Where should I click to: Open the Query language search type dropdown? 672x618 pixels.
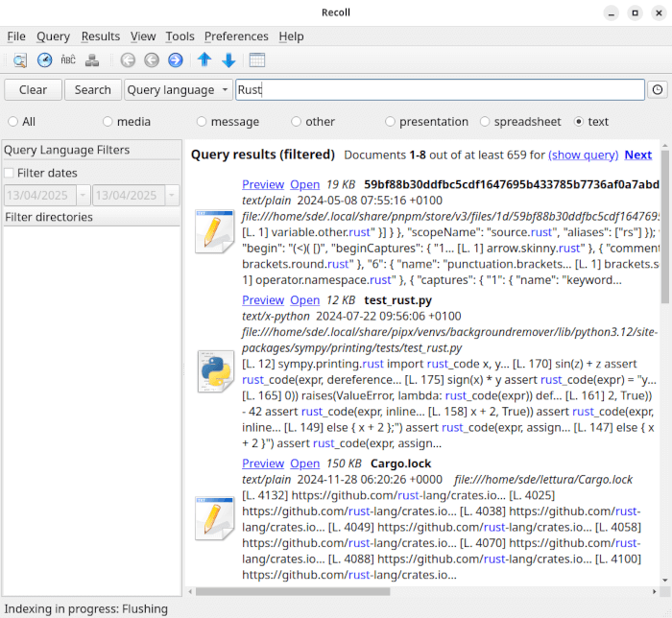tap(179, 90)
